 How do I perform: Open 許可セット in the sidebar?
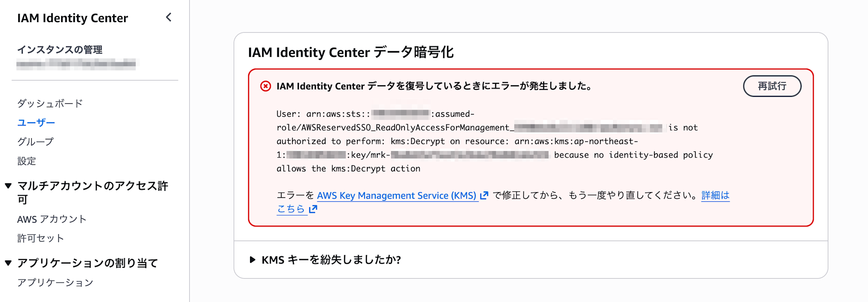[40, 238]
